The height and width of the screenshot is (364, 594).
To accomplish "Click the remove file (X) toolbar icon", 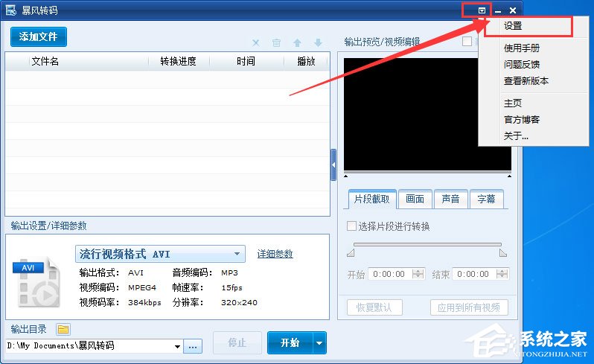I will point(256,43).
